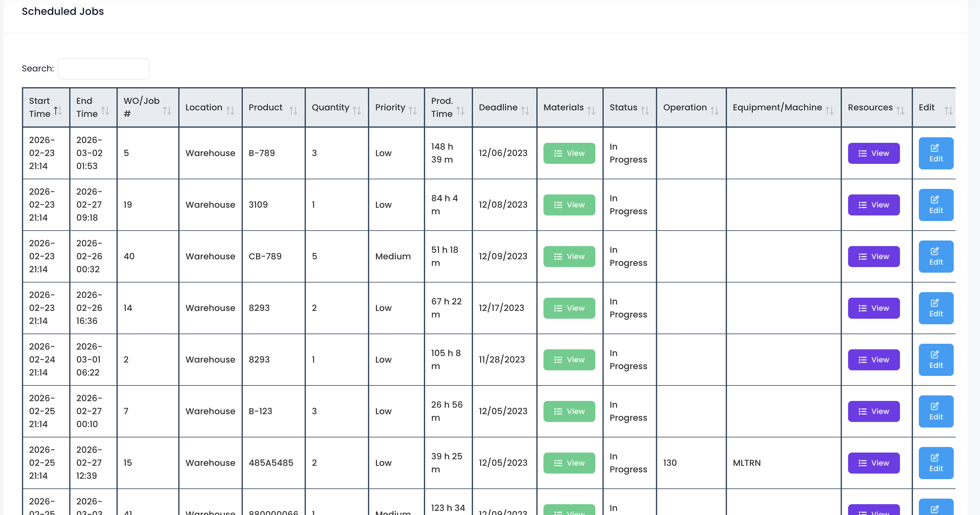
Task: Open materials View for job 14
Action: pyautogui.click(x=569, y=308)
